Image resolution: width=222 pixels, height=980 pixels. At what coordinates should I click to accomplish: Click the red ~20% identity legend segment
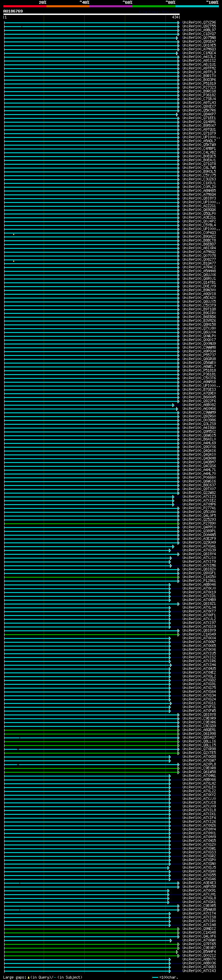25,6
